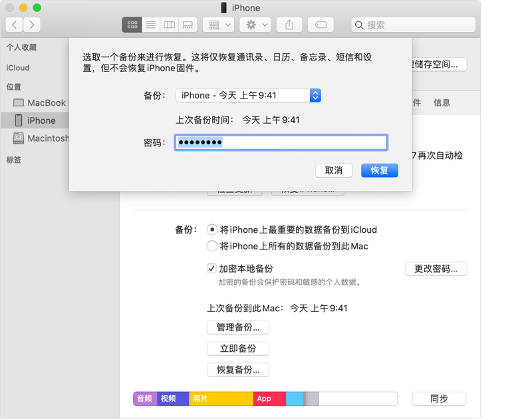Open the gear action menu dropdown
Viewport: 532px width, 419px height.
point(257,25)
